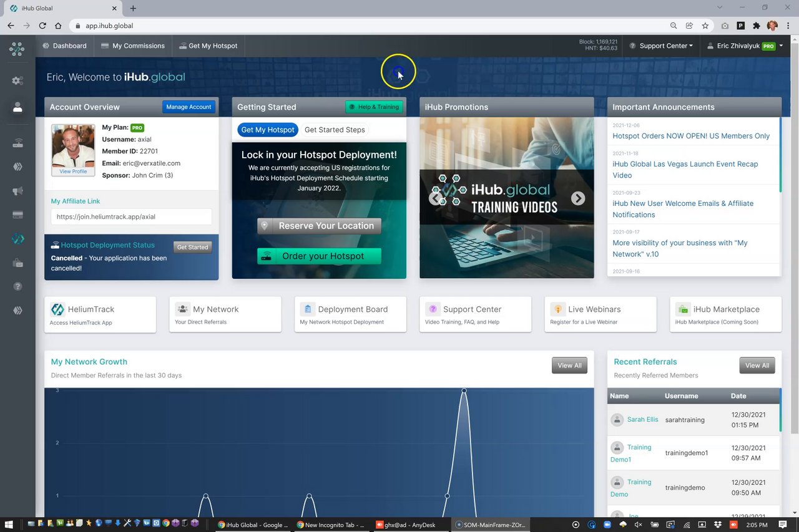
Task: Click View Profile under the avatar
Action: pos(73,171)
